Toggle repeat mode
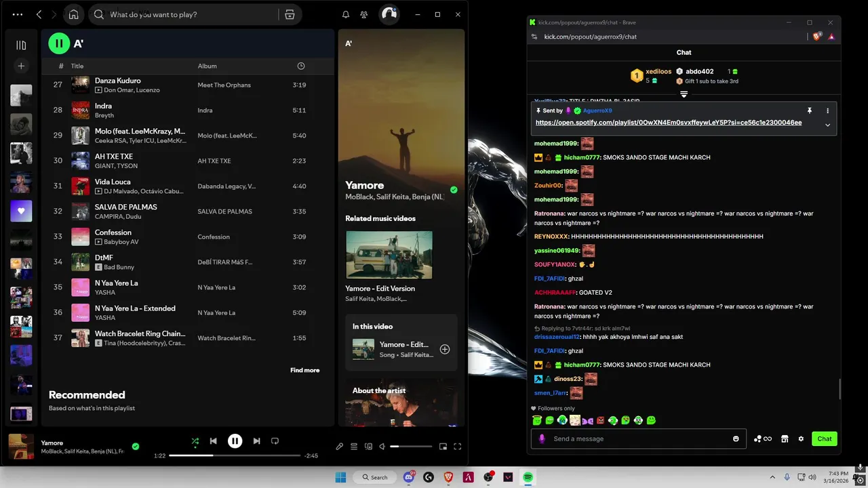 point(275,441)
